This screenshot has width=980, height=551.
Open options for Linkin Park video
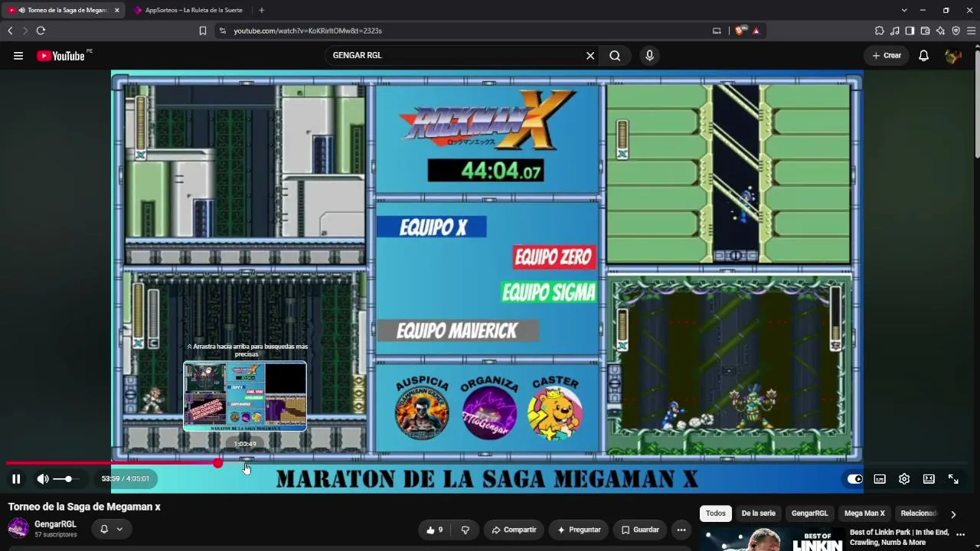pos(961,535)
